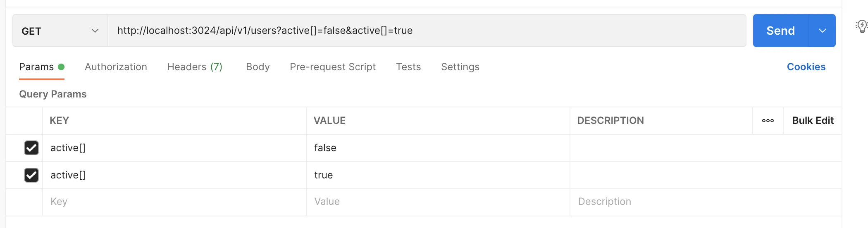
Task: Open column options three-dots icon
Action: point(768,121)
